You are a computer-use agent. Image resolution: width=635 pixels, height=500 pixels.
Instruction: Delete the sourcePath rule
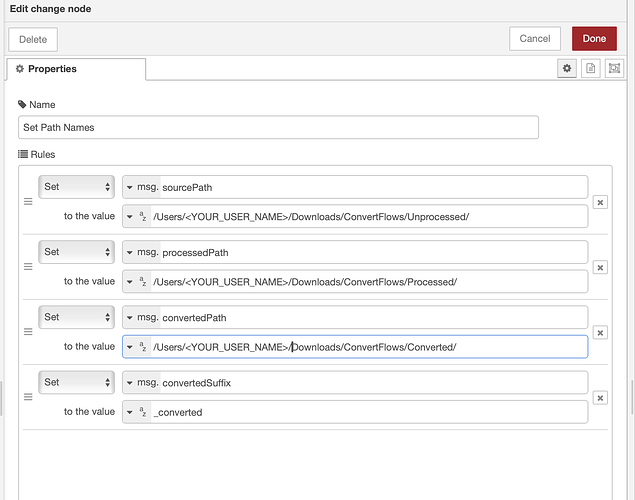click(600, 202)
